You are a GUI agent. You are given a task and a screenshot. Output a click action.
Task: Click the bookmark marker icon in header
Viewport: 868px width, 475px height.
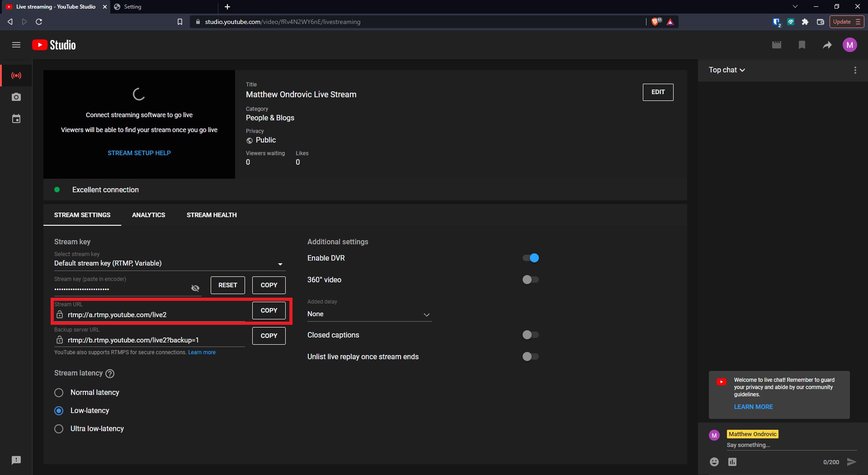pyautogui.click(x=802, y=45)
